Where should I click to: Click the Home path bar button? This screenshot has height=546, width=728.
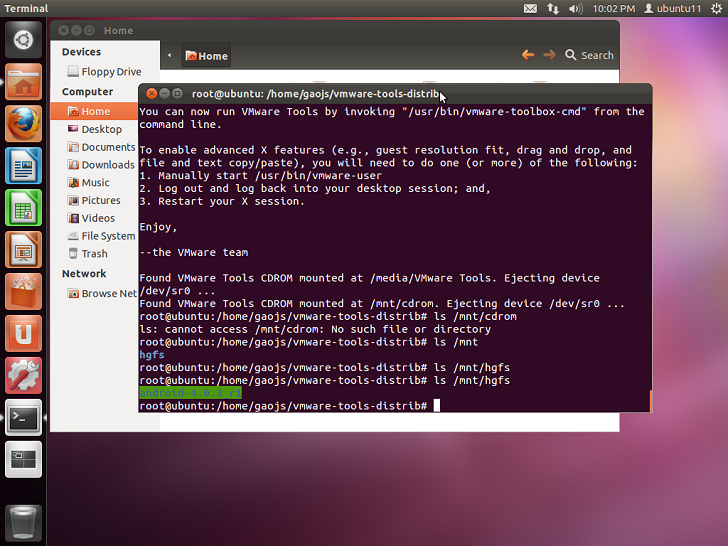[206, 56]
